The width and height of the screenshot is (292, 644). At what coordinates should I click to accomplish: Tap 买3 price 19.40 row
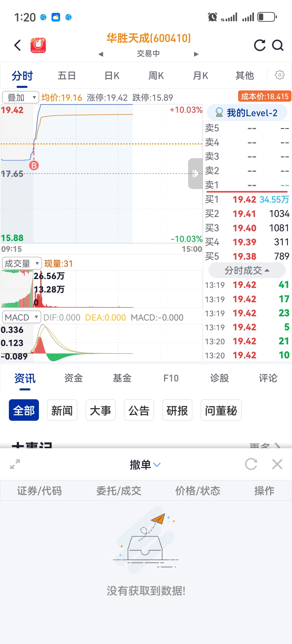[247, 228]
